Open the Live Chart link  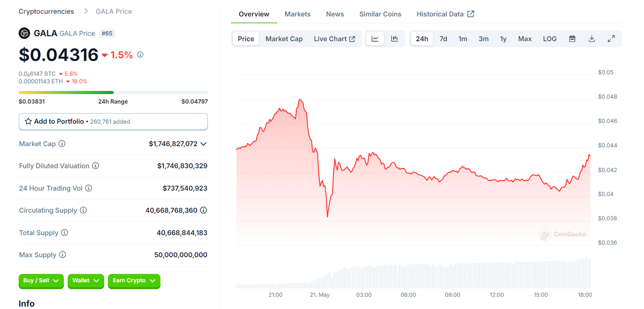pos(335,39)
